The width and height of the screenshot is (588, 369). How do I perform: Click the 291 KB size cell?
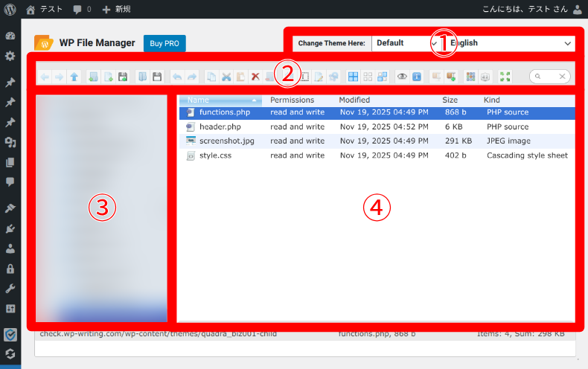pyautogui.click(x=458, y=141)
